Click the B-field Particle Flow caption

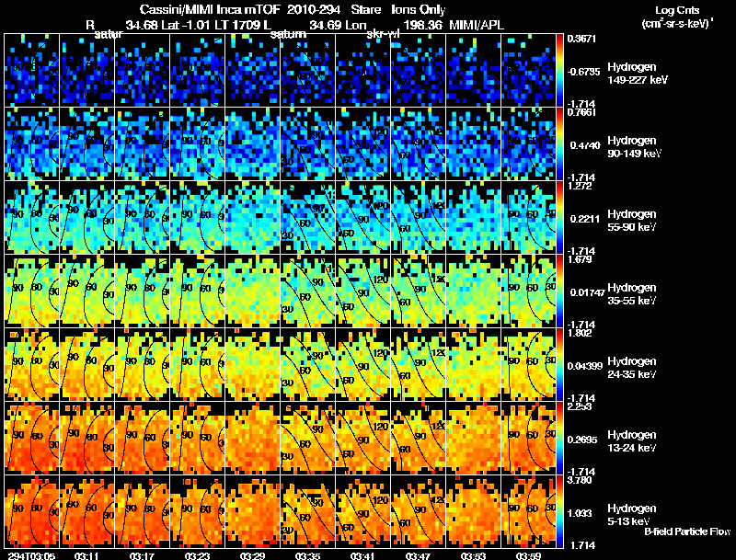(687, 531)
